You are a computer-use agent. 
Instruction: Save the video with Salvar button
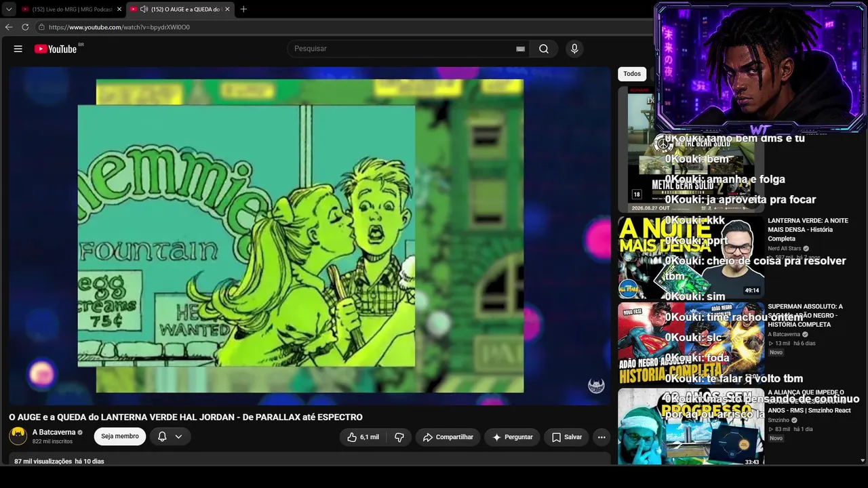click(567, 437)
